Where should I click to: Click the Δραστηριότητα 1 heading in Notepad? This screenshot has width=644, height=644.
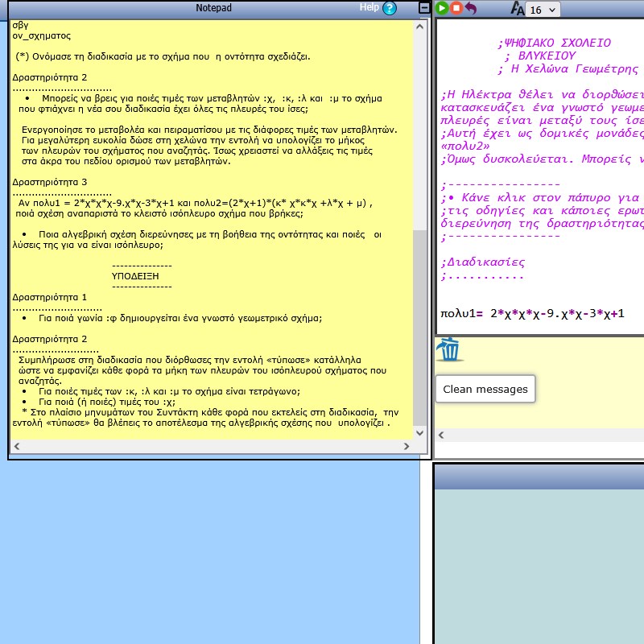(50, 297)
